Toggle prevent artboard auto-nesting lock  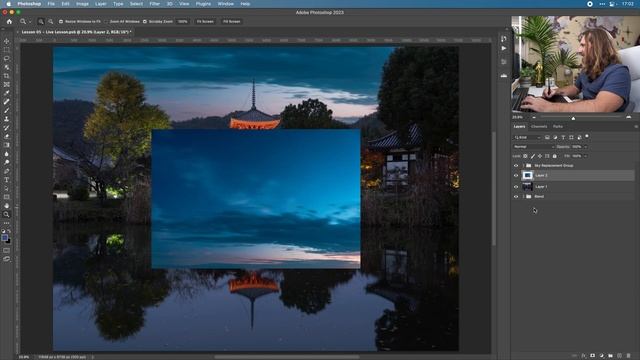pyautogui.click(x=547, y=156)
